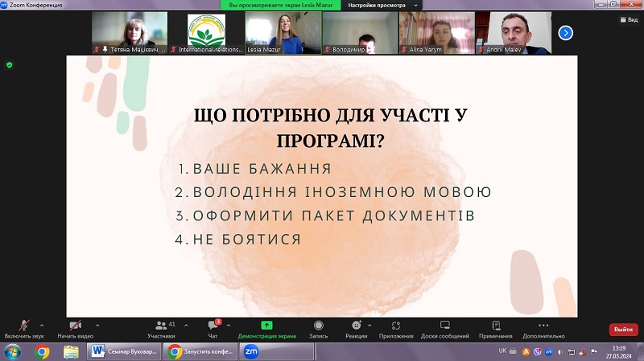This screenshot has height=361, width=644.
Task: Expand the arrow next to Участники
Action: pyautogui.click(x=185, y=325)
